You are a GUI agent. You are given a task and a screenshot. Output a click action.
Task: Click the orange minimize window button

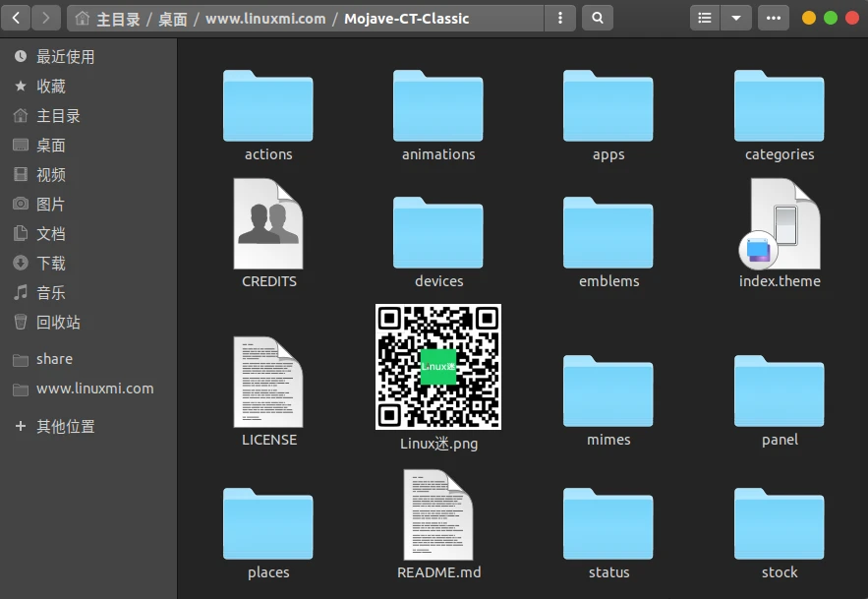[x=809, y=19]
